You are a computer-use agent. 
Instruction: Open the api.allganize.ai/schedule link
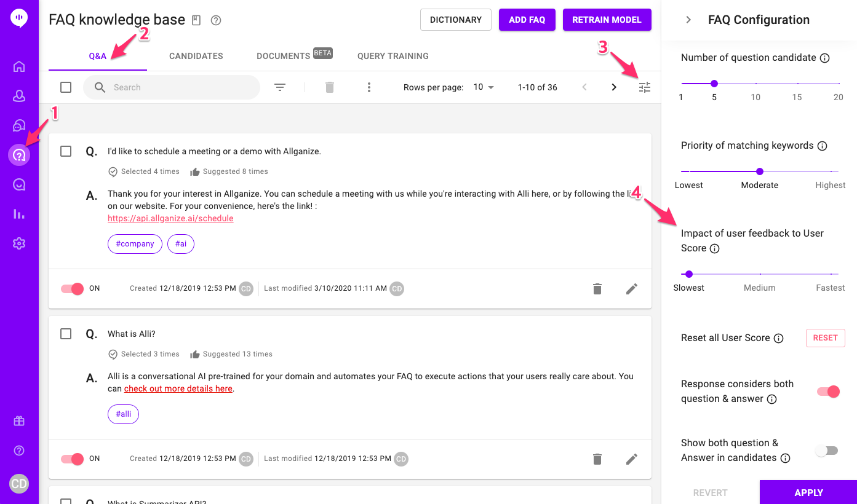170,218
